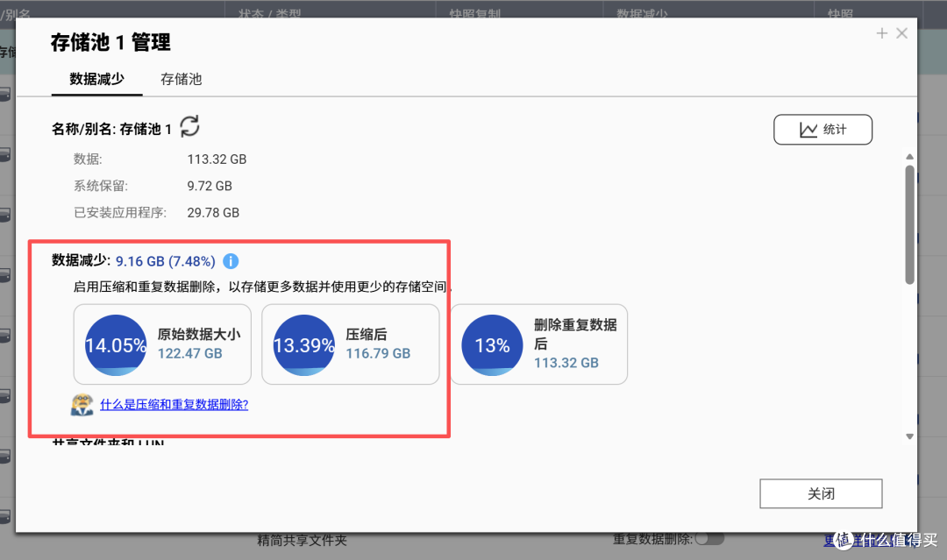Select the 压缩后 card
The image size is (947, 560).
(350, 344)
